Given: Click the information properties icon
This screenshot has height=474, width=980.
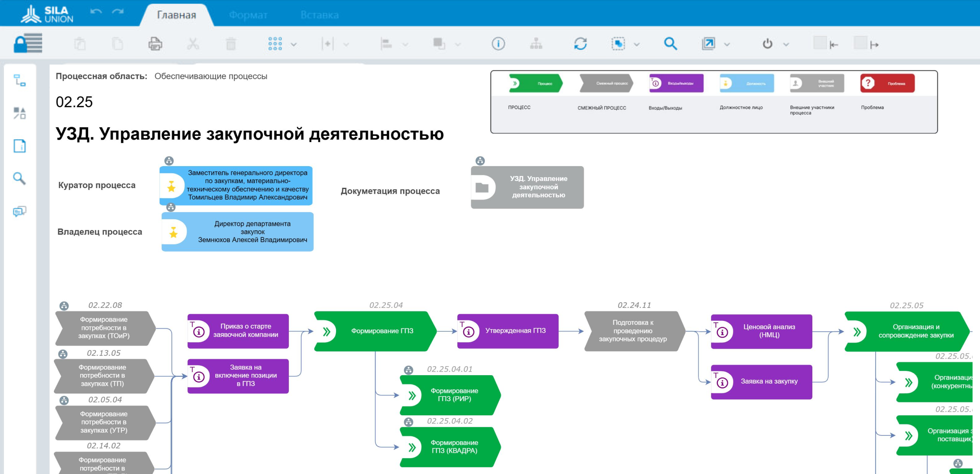Looking at the screenshot, I should pos(498,44).
